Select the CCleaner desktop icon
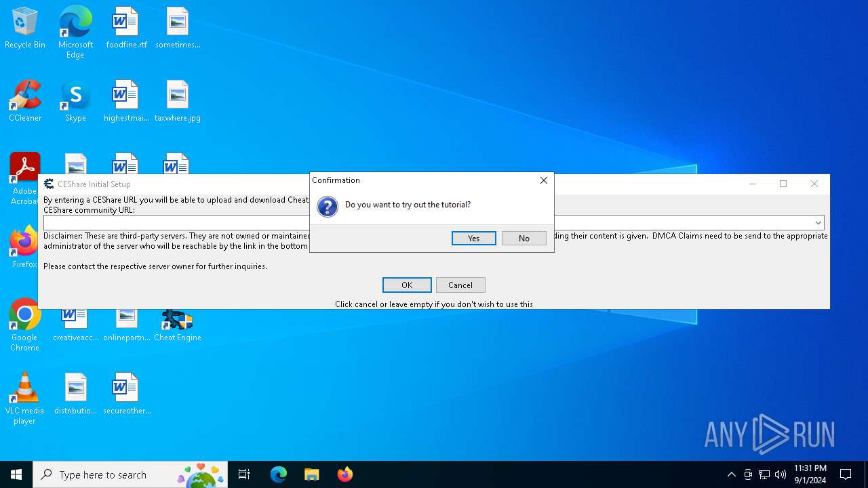 25,102
